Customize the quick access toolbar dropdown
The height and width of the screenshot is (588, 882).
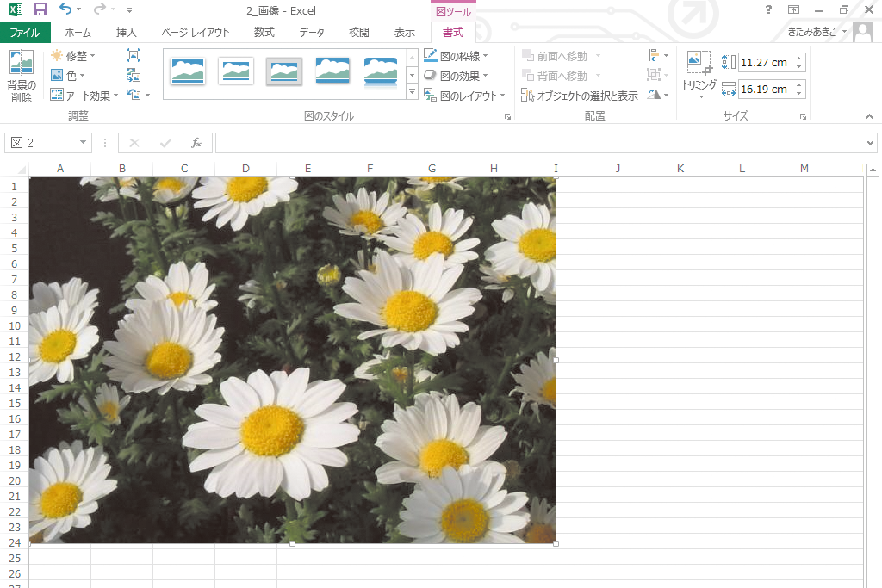coord(129,10)
